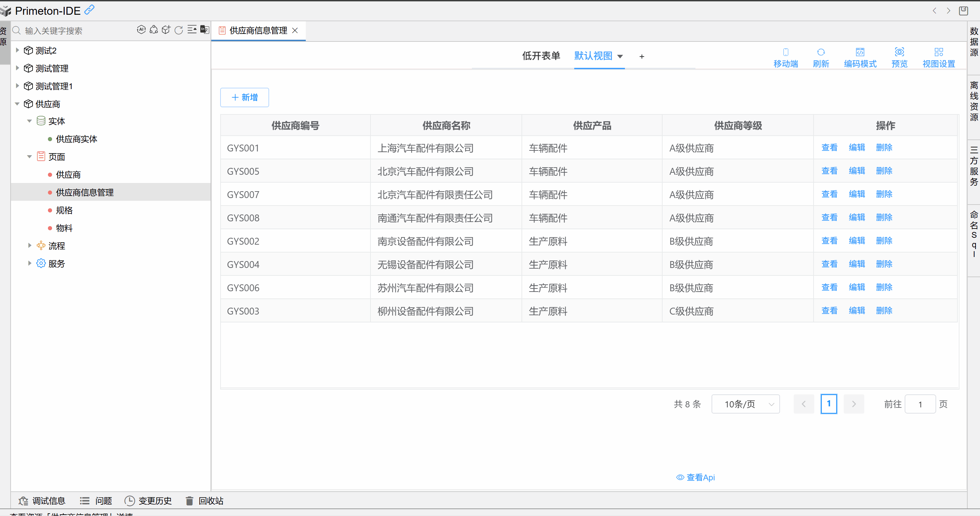The height and width of the screenshot is (516, 980).
Task: Click the keyword search input field
Action: pyautogui.click(x=76, y=30)
